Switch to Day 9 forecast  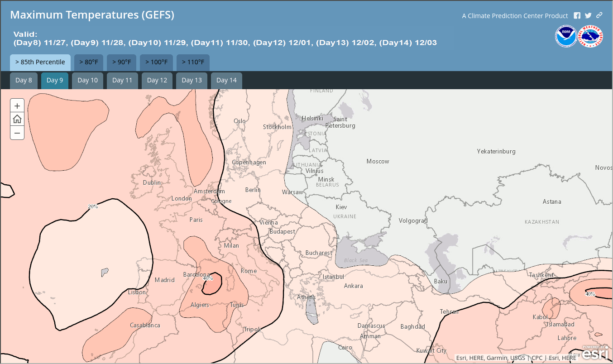[55, 80]
